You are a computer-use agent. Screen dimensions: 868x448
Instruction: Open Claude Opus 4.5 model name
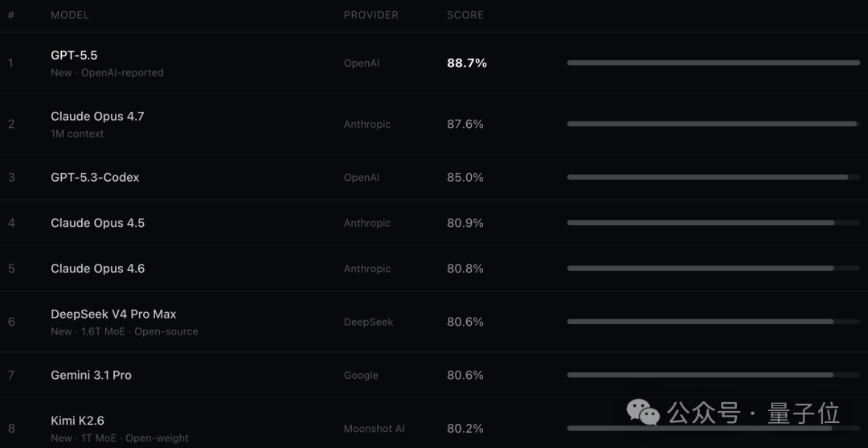[97, 223]
